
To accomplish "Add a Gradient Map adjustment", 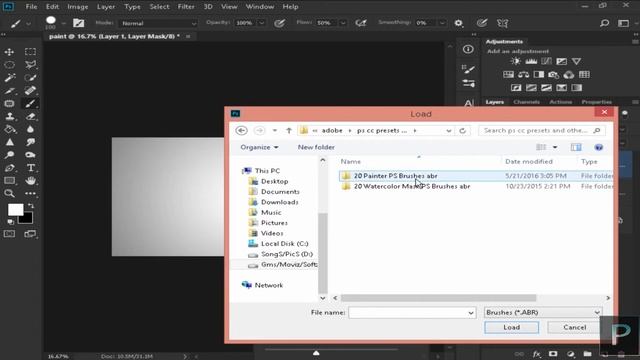I will (x=577, y=88).
